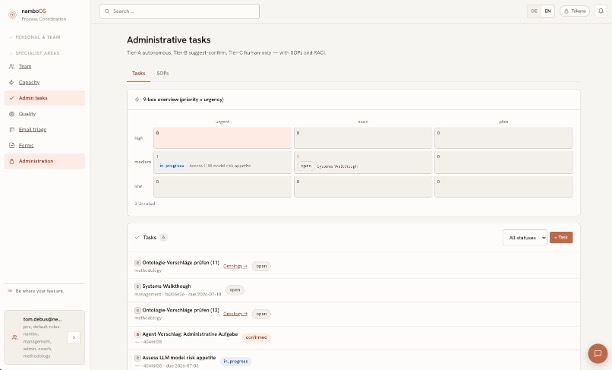Switch language to EN
The height and width of the screenshot is (370, 612).
(x=548, y=11)
